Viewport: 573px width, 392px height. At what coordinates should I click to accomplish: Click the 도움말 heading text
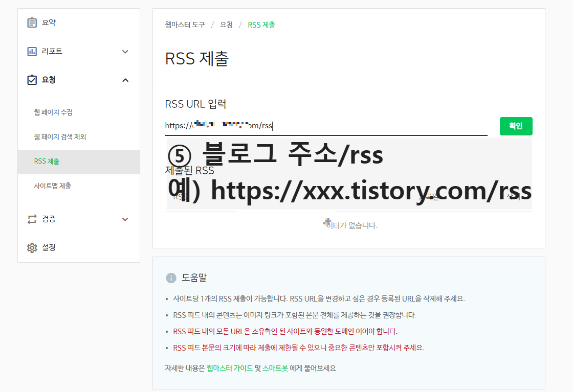click(x=194, y=278)
